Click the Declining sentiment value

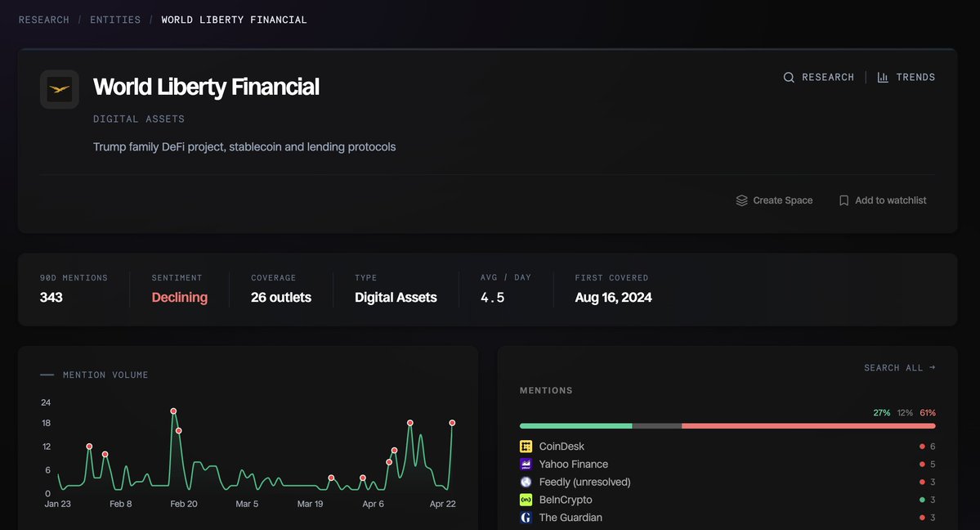point(179,297)
